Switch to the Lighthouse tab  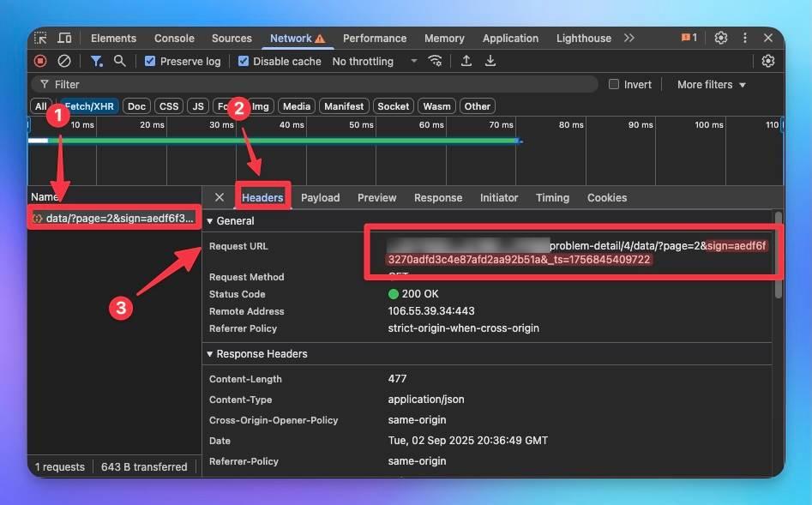pos(584,39)
